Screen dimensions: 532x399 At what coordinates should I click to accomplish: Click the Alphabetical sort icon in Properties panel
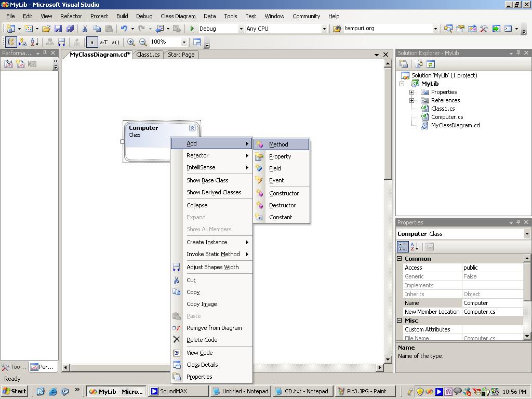pos(414,247)
